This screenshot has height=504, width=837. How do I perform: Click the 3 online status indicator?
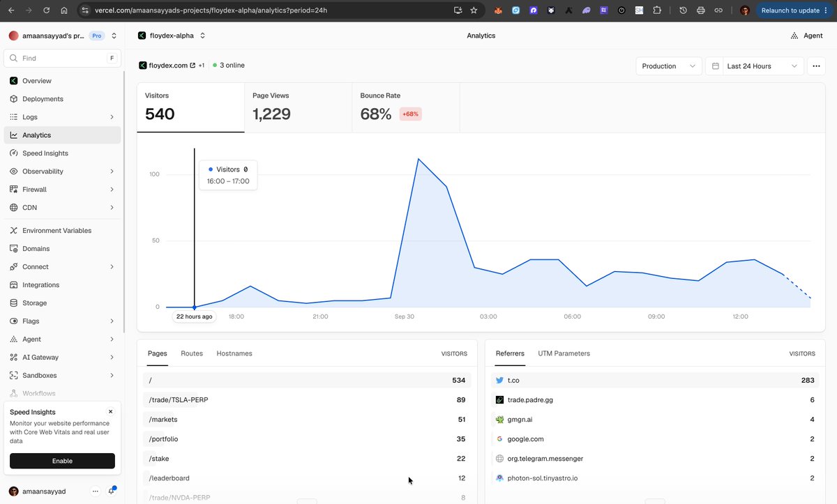(229, 66)
